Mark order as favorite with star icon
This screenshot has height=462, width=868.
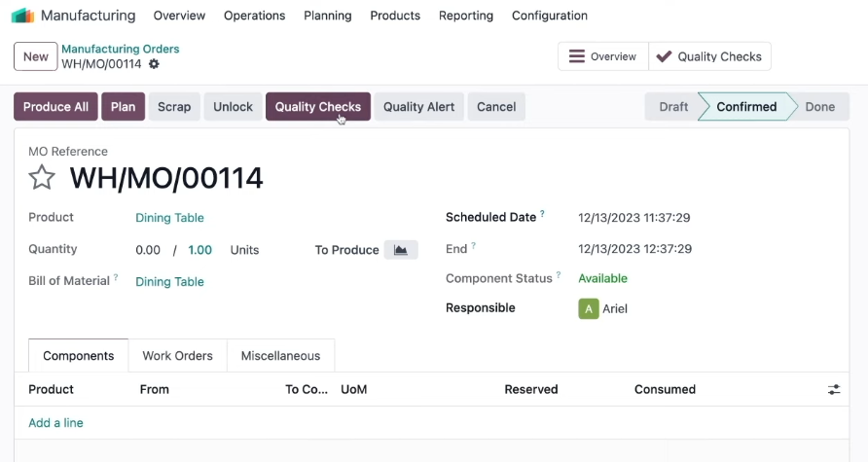[42, 178]
